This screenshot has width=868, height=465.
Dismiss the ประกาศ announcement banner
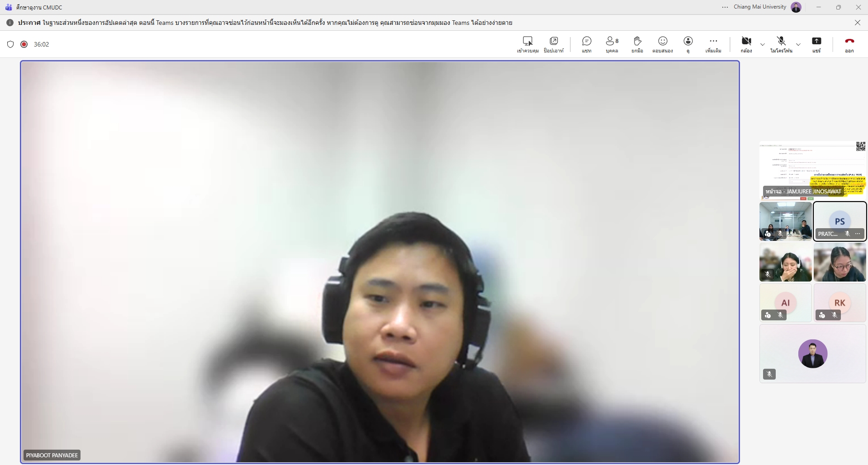click(x=858, y=23)
